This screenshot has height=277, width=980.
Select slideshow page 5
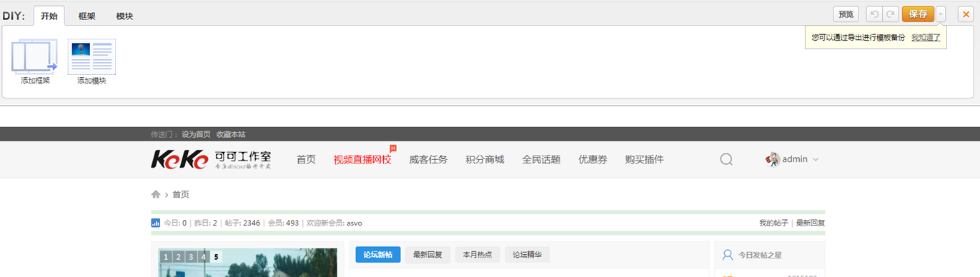[217, 257]
